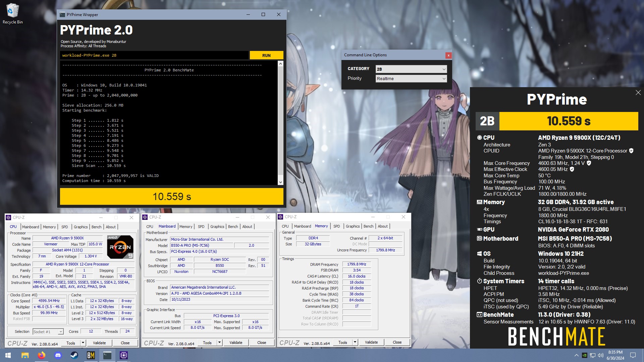Open Steam from the taskbar
This screenshot has width=644, height=362.
click(74, 355)
